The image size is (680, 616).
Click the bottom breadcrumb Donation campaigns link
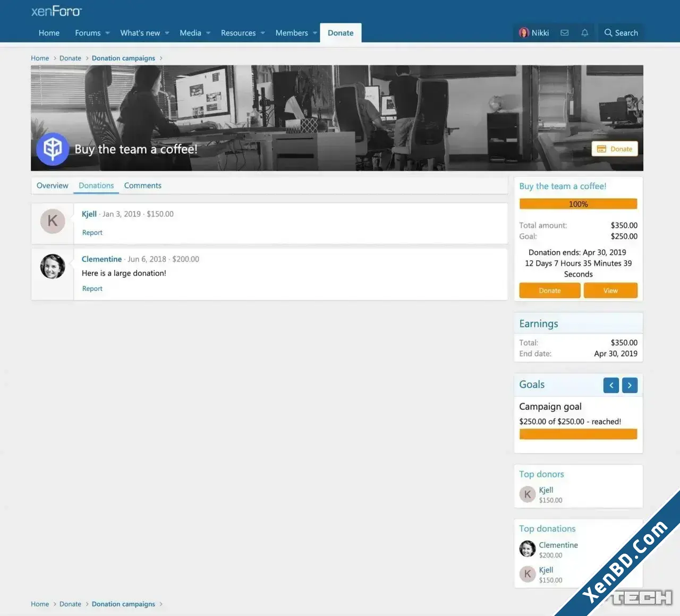pos(123,604)
